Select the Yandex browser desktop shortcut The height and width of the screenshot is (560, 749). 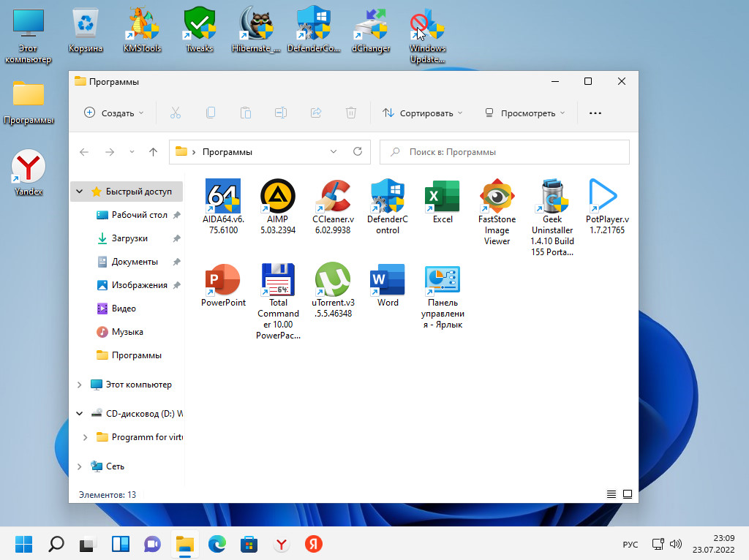tap(29, 173)
